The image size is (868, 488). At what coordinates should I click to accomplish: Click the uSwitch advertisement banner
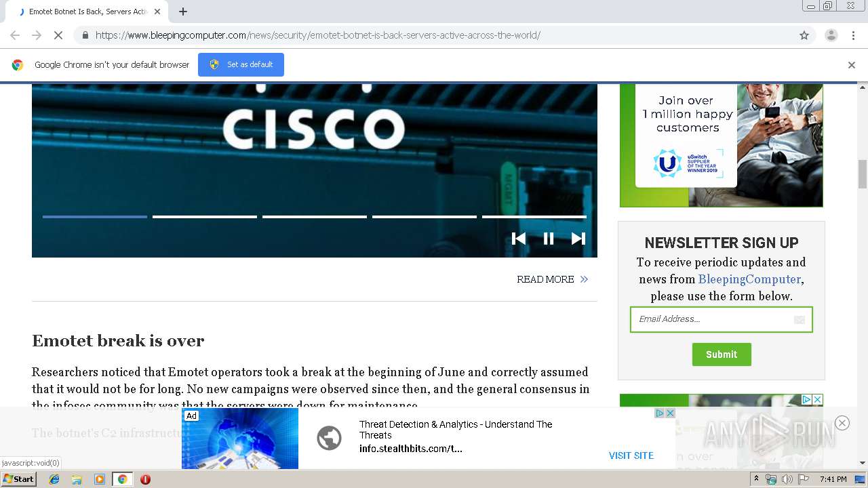pos(722,145)
